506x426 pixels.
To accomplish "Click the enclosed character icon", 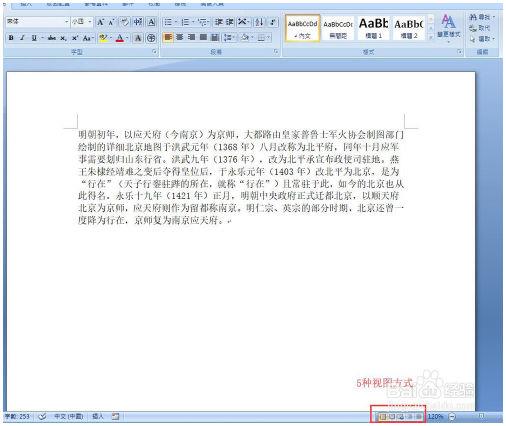I will [x=151, y=38].
